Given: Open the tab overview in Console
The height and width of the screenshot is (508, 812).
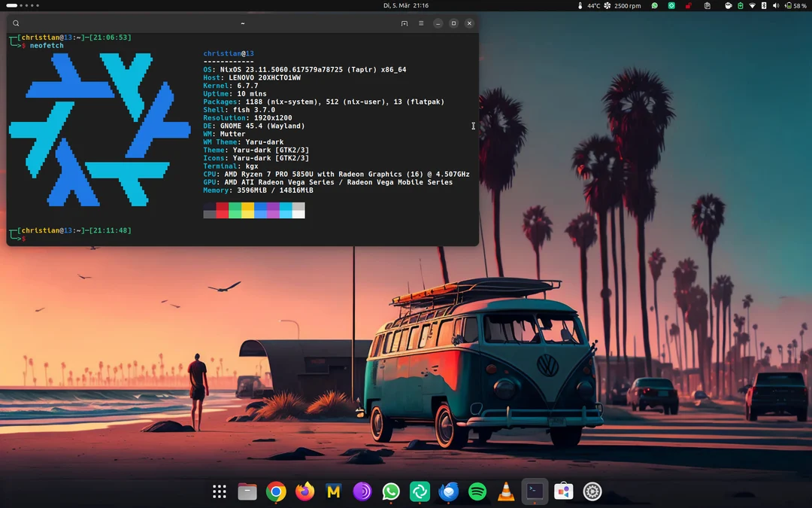Looking at the screenshot, I should tap(404, 23).
